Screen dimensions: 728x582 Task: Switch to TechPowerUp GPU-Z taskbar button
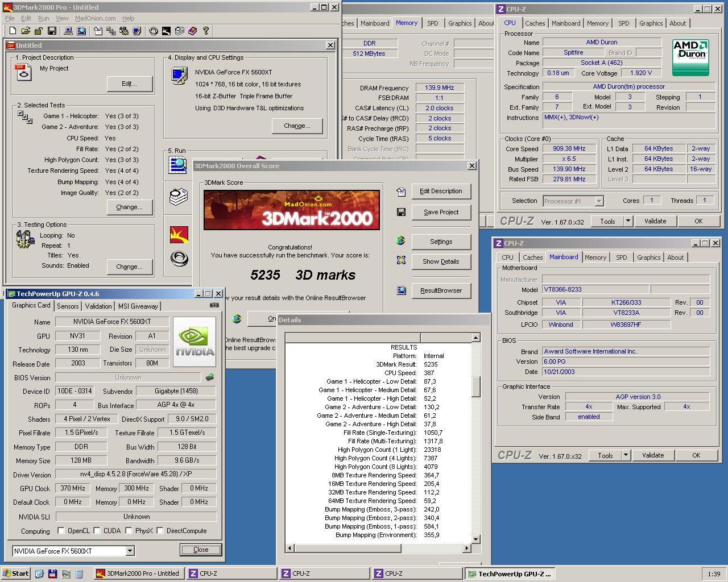pos(509,573)
